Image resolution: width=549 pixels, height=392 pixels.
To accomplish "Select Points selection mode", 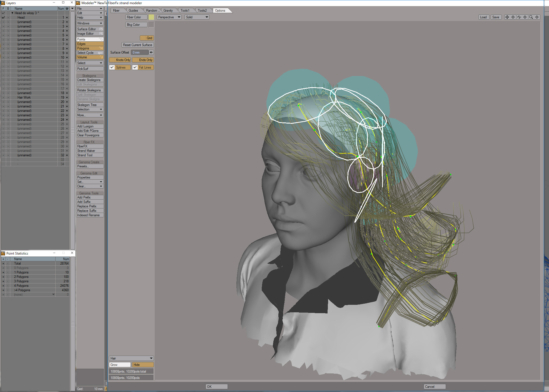I will coord(90,39).
